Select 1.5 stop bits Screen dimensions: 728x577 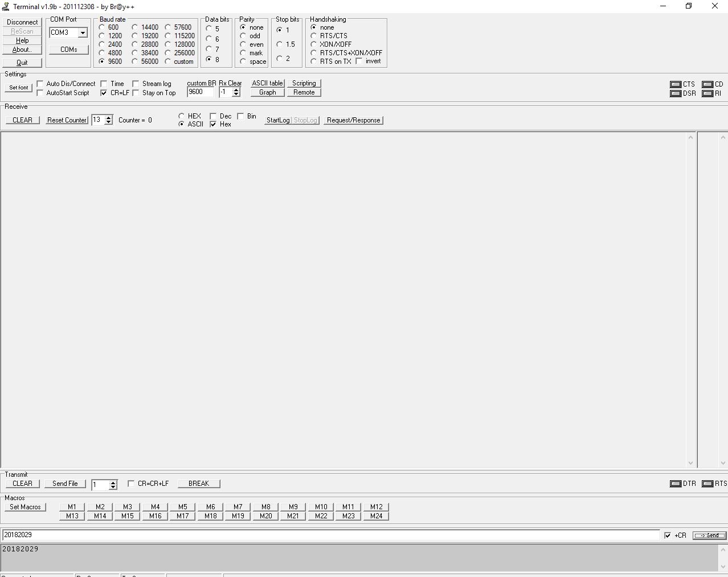(x=280, y=44)
